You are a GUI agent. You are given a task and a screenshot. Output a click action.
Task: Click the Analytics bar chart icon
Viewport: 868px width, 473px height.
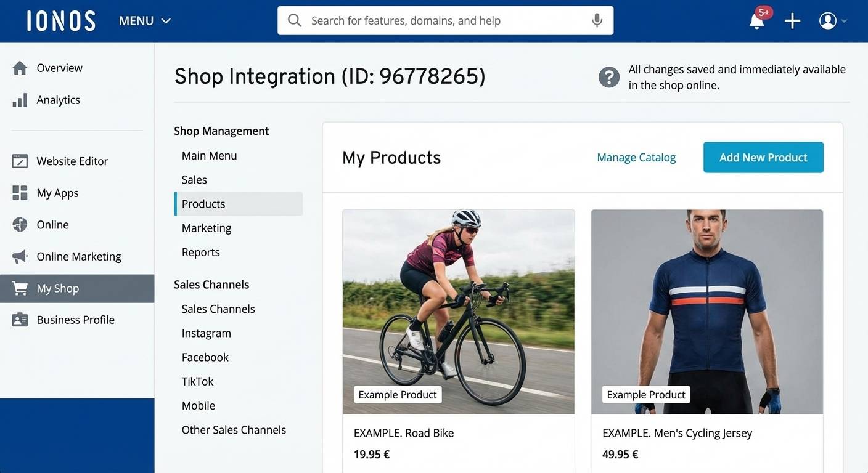tap(20, 100)
